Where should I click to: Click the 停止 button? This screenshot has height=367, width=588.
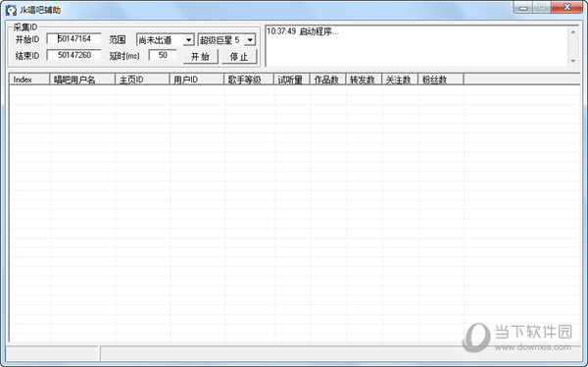pos(240,57)
